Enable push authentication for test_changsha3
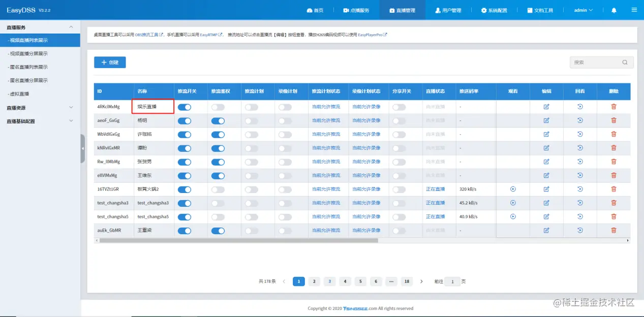Viewport: 644px width, 317px height. 218,203
